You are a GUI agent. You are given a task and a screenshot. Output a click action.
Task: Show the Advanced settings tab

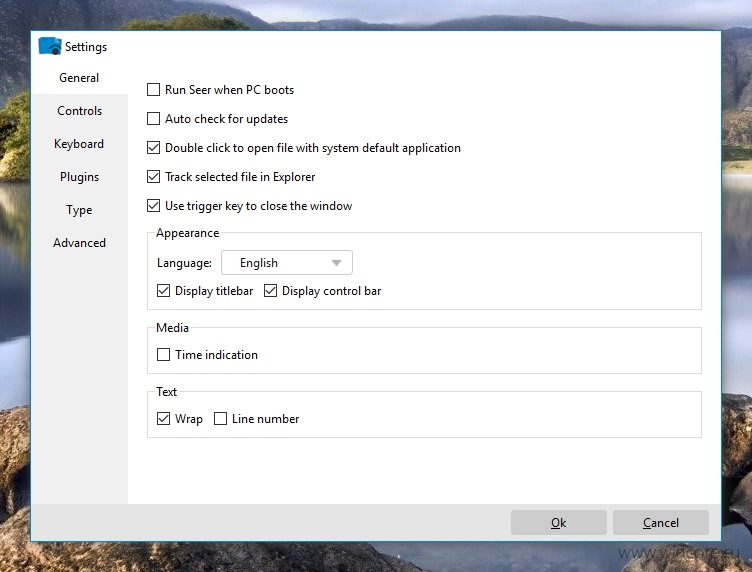[79, 243]
